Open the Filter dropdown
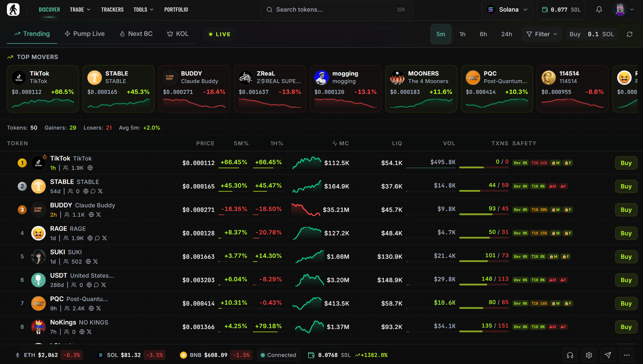This screenshot has width=643, height=364. tap(542, 34)
